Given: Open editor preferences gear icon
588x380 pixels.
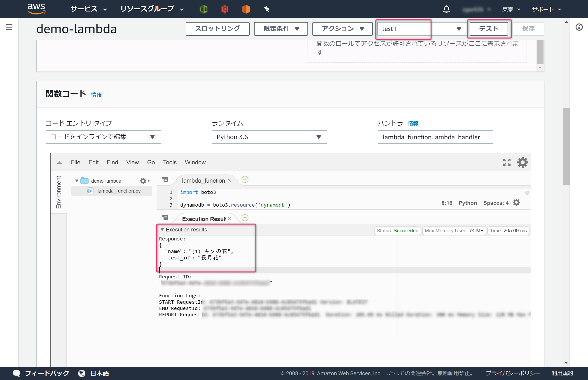Looking at the screenshot, I should coord(522,162).
